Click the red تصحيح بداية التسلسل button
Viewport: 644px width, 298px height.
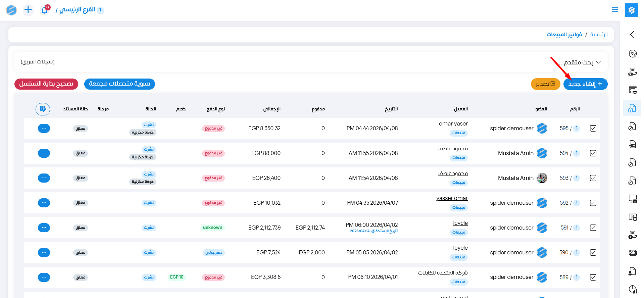46,84
